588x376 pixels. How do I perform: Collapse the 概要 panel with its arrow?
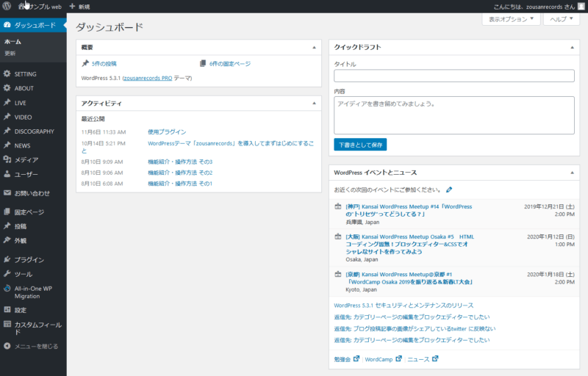(x=315, y=47)
